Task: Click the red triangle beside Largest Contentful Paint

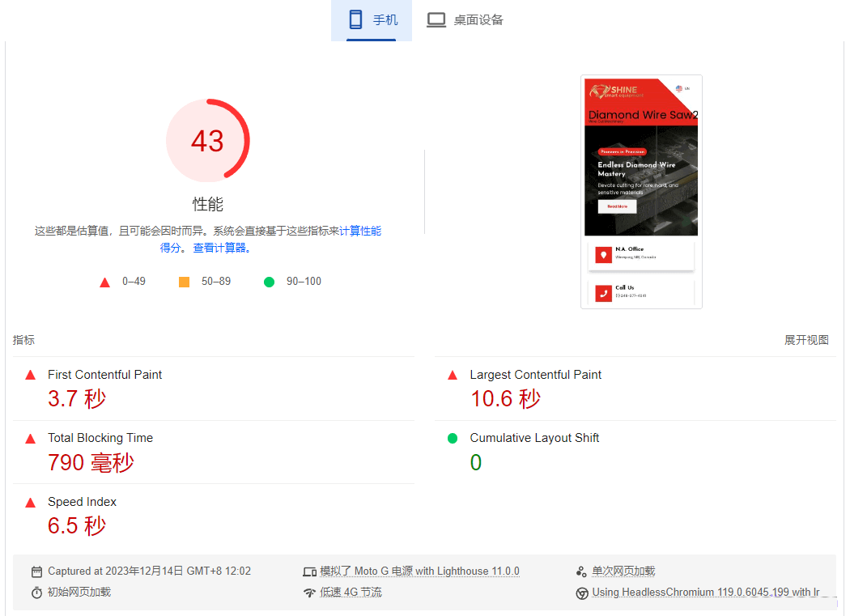Action: 453,376
